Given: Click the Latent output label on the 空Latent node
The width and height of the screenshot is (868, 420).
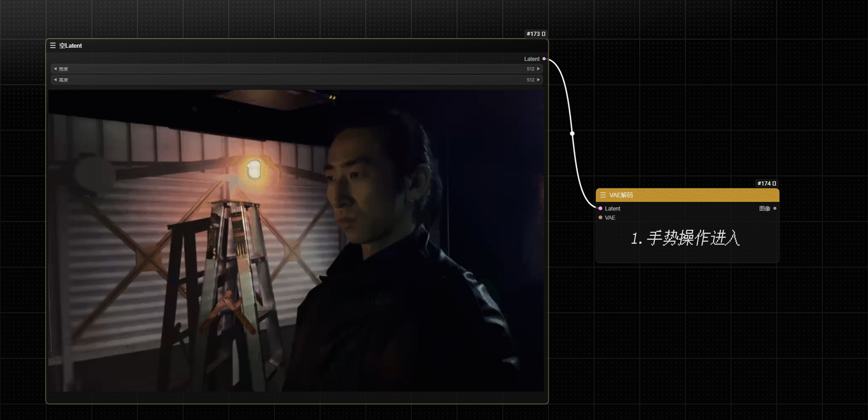Looking at the screenshot, I should click(532, 59).
